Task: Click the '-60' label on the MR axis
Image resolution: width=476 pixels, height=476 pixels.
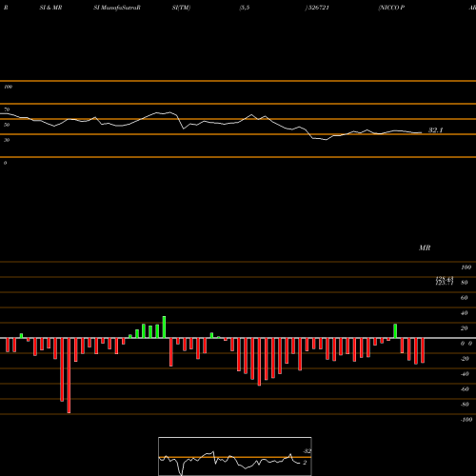Action: (x=465, y=389)
